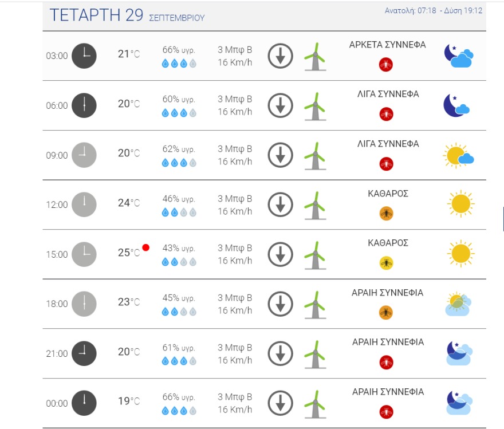Click the sun with cloud icon at 09:00

click(458, 155)
